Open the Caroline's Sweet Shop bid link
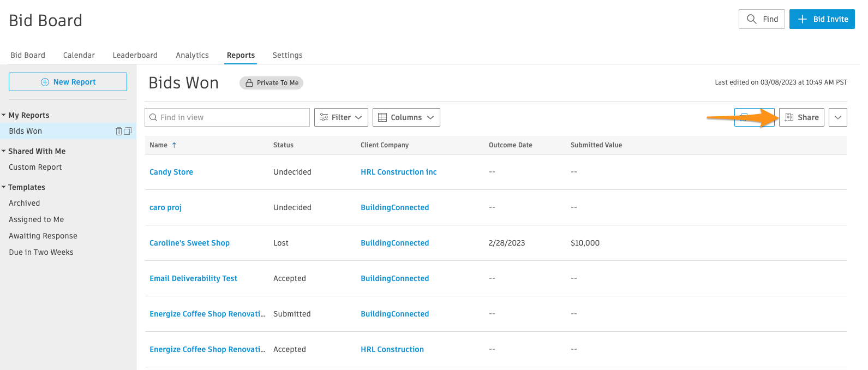Image resolution: width=868 pixels, height=370 pixels. pyautogui.click(x=189, y=243)
